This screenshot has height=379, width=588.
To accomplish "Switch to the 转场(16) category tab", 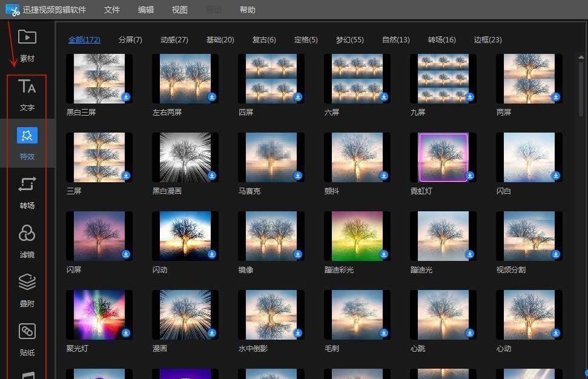I will 441,40.
